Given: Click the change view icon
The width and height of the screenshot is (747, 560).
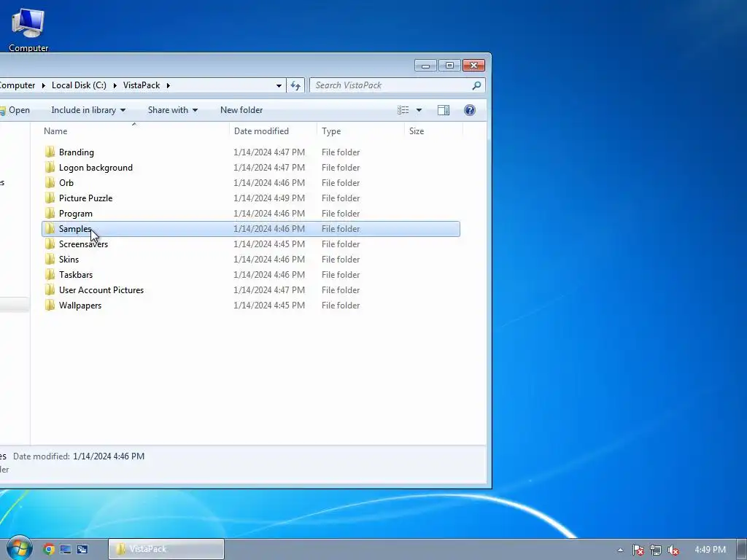Looking at the screenshot, I should [x=403, y=111].
